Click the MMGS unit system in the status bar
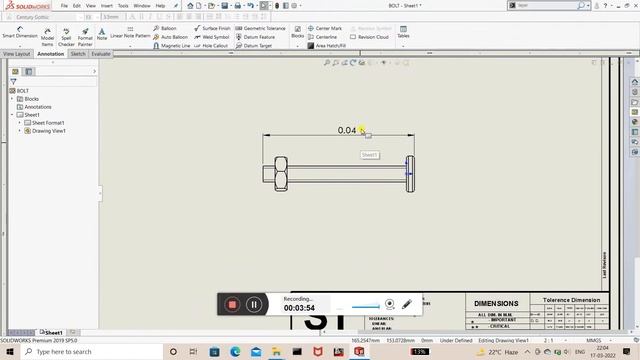This screenshot has height=360, width=640. [x=594, y=340]
